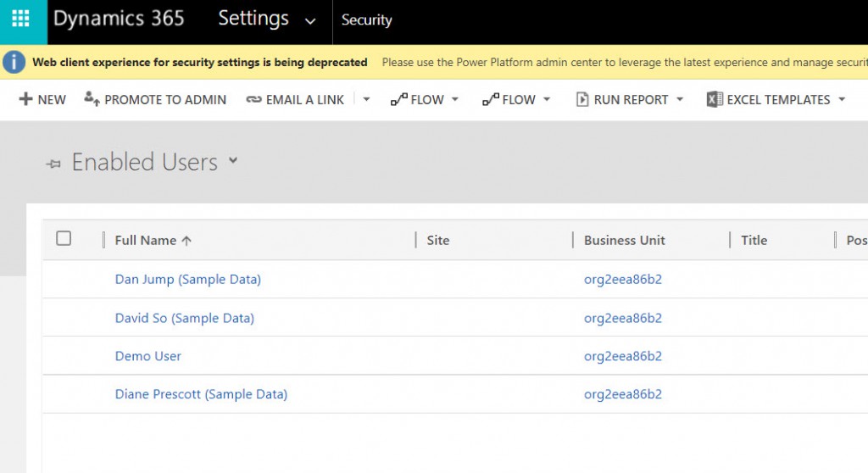Pin the Enabled Users view
Screen dimensions: 868x473
click(53, 164)
